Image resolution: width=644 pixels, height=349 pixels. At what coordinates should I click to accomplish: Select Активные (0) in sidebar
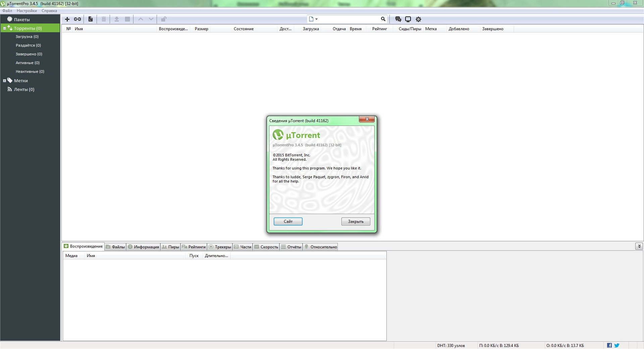coord(28,63)
